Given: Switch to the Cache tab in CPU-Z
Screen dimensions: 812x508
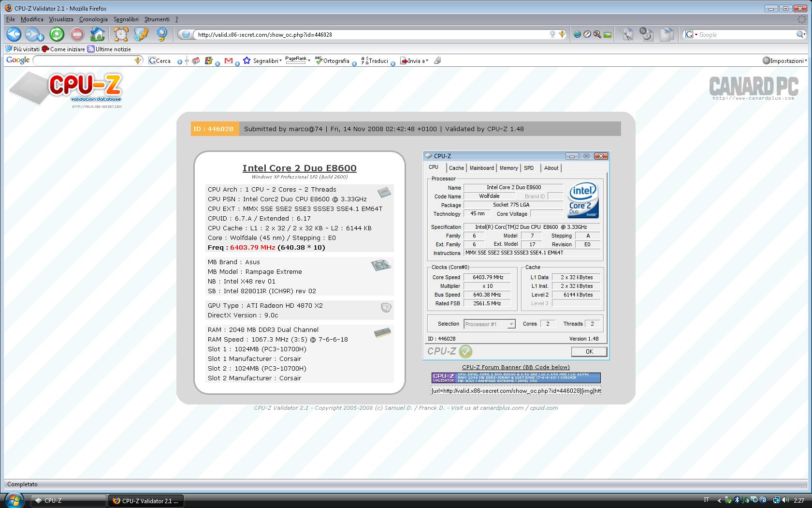Looking at the screenshot, I should click(456, 168).
